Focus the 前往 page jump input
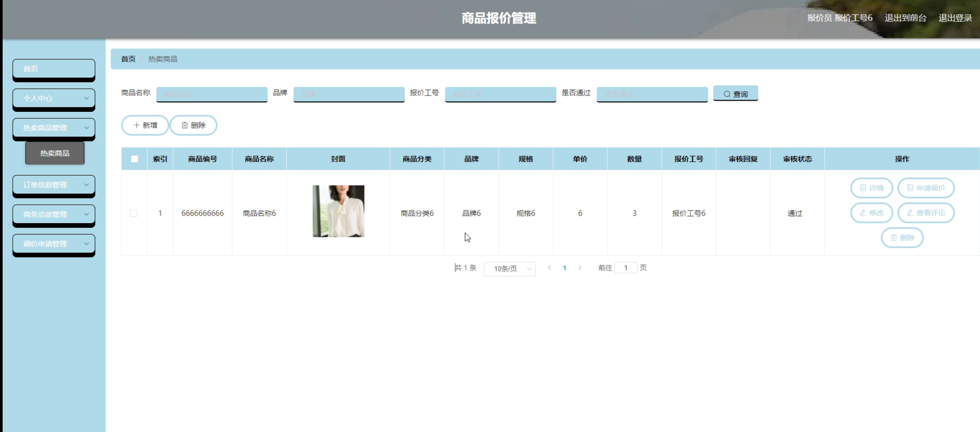Screen dimensions: 980x432 tap(626, 268)
